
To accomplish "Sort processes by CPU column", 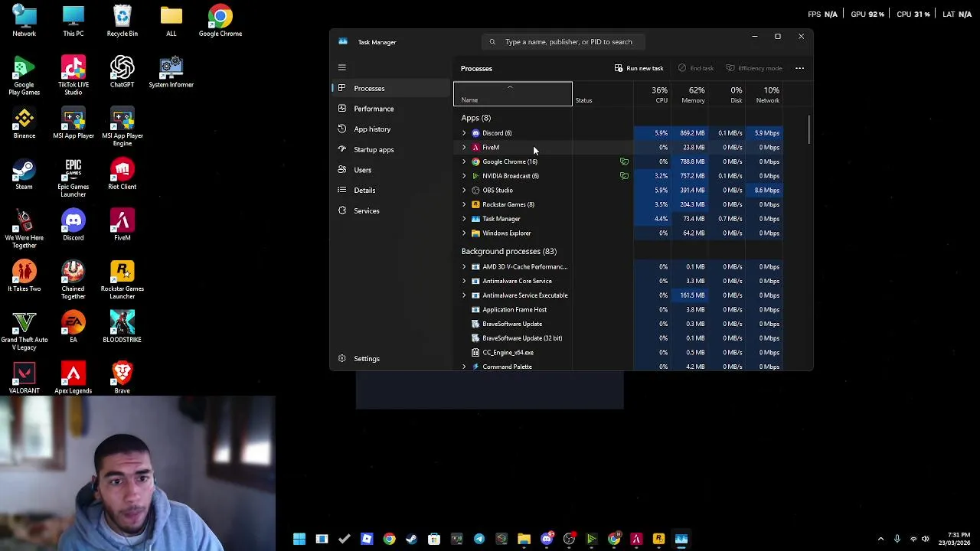I will (x=652, y=94).
